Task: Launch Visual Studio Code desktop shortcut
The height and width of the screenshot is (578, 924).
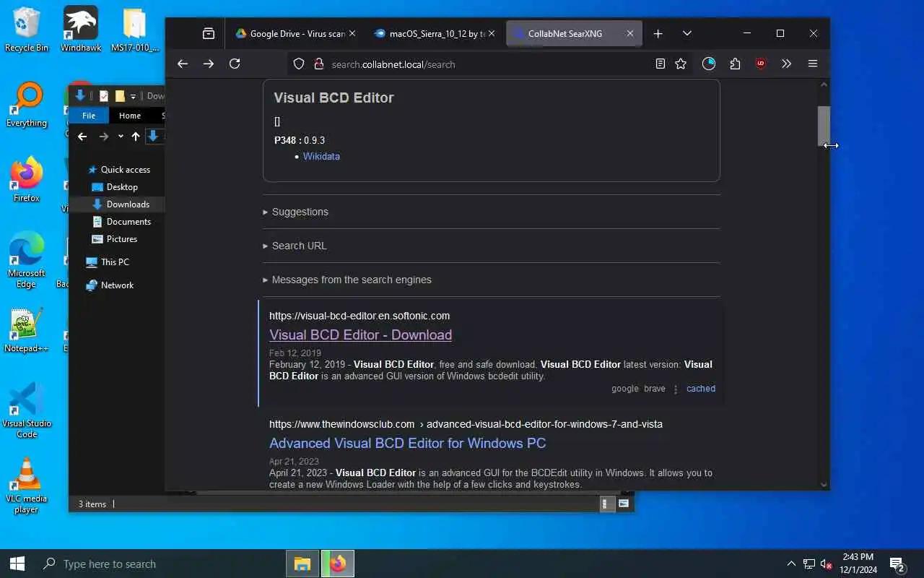Action: pyautogui.click(x=27, y=410)
